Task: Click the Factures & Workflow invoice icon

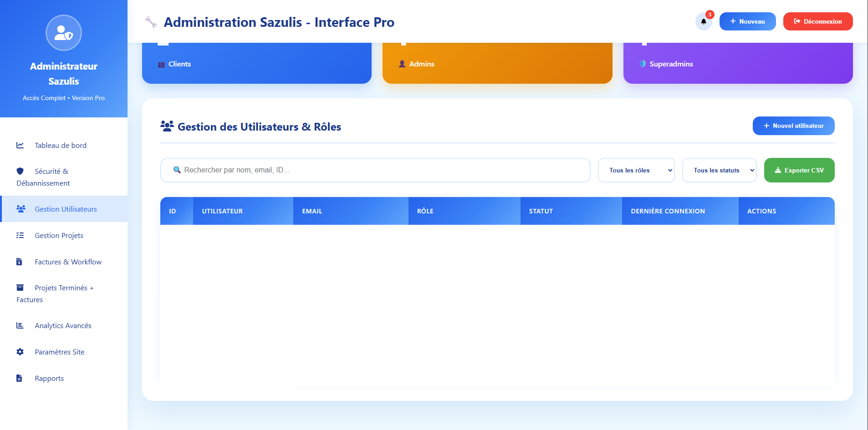Action: [20, 262]
